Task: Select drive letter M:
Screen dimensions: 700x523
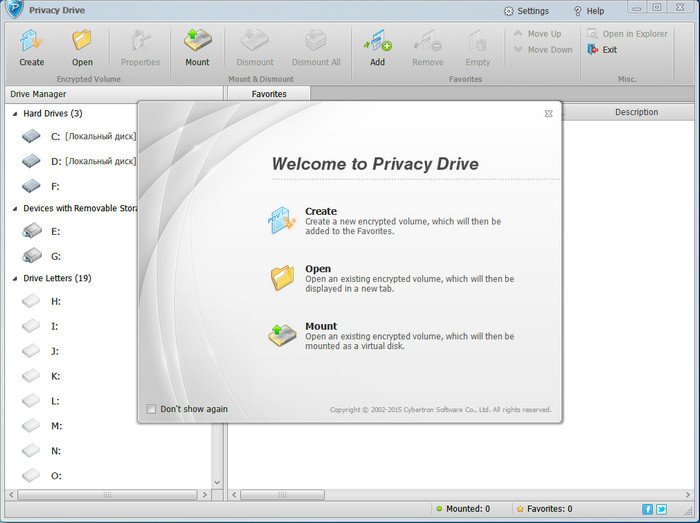Action: coord(42,426)
